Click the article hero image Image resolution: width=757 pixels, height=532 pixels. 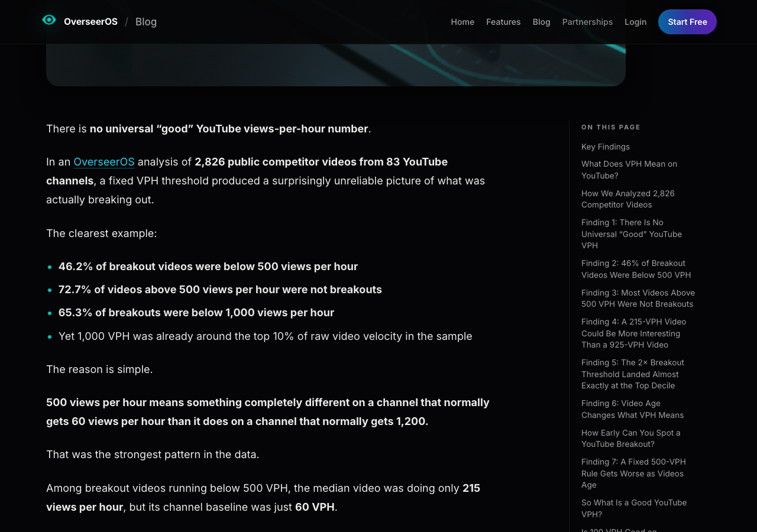point(336,65)
